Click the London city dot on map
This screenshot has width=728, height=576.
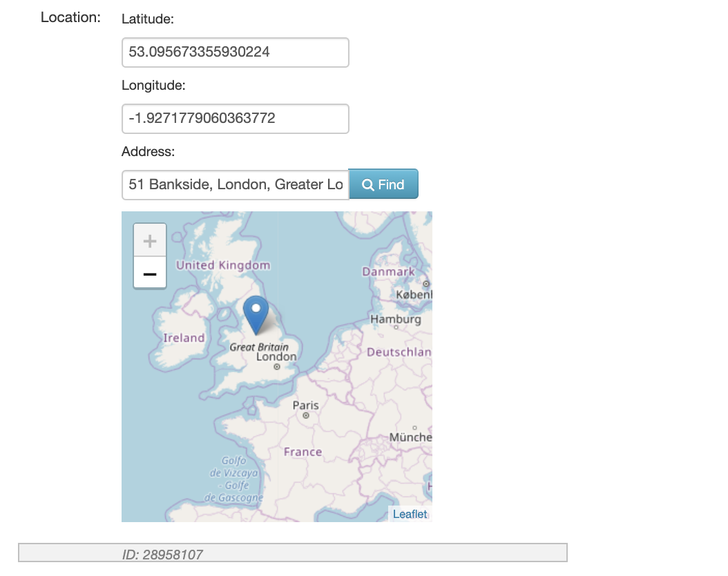click(x=277, y=367)
